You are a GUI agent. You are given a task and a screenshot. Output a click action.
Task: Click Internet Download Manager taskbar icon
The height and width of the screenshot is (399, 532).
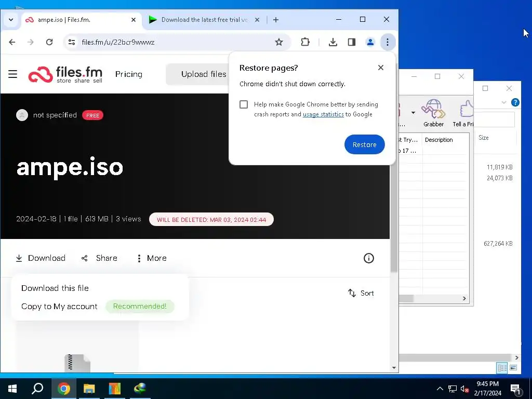tap(140, 389)
